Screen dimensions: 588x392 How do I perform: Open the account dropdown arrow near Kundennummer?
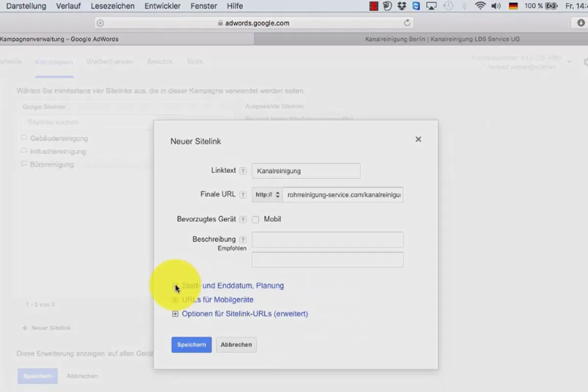pos(569,62)
